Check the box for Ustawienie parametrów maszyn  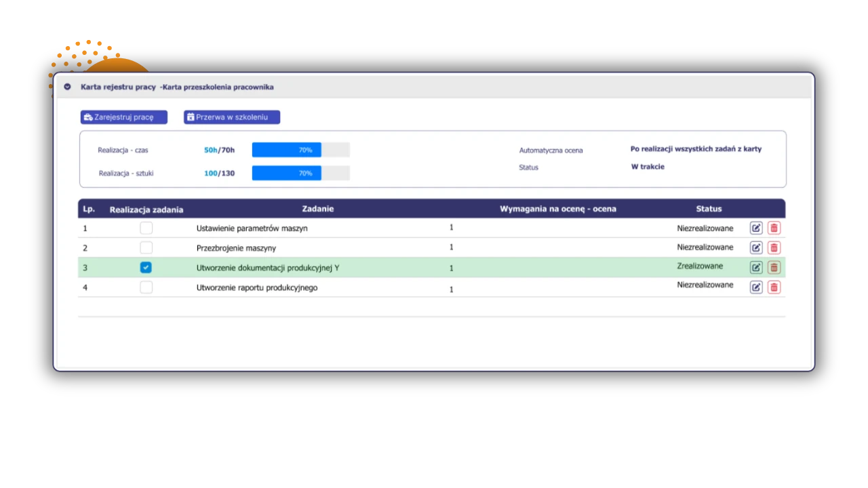[146, 228]
